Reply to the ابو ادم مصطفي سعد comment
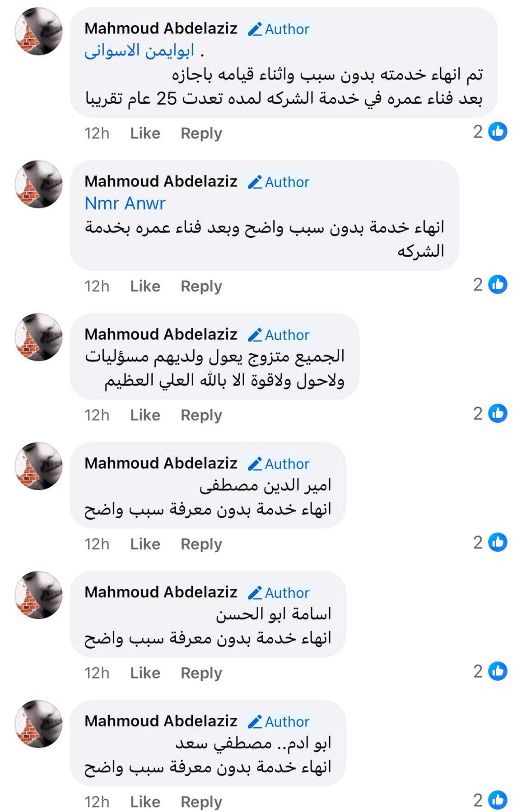Viewport: 517px width, 812px height. click(201, 802)
